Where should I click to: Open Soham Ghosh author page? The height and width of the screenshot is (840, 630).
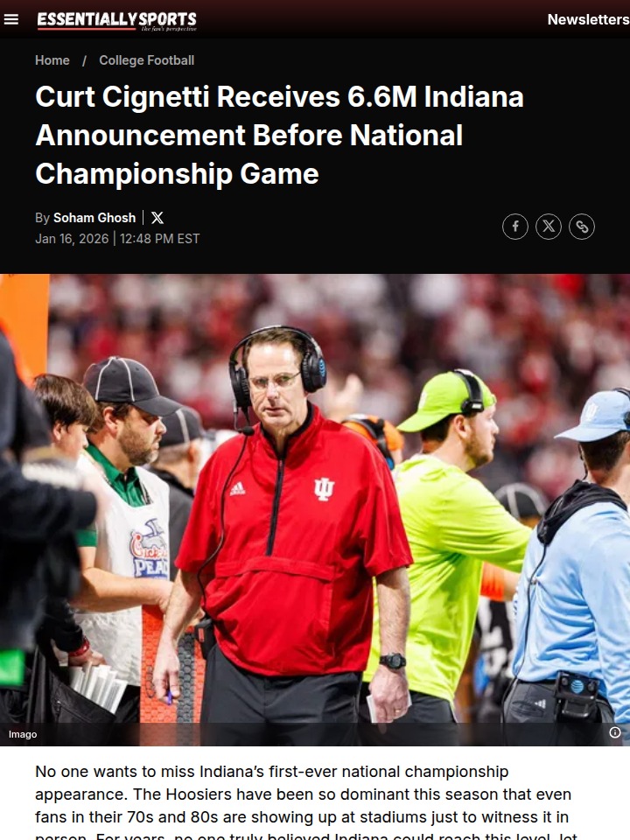pos(94,218)
